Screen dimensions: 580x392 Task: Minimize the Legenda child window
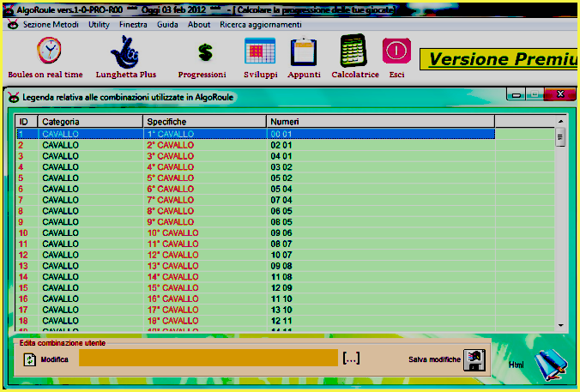517,95
